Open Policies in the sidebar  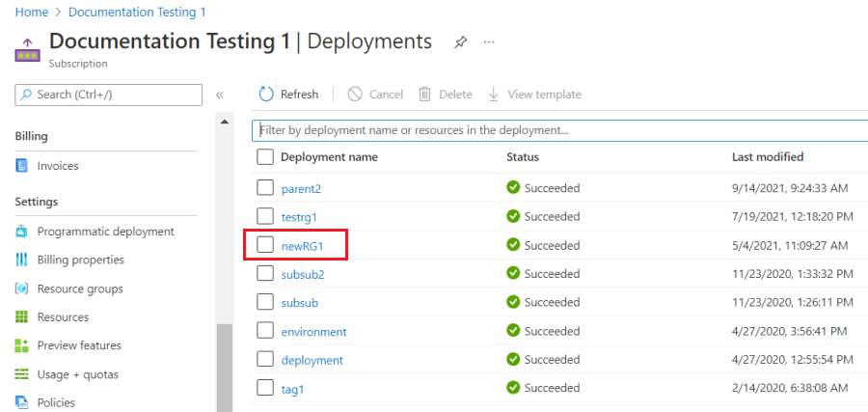(56, 402)
